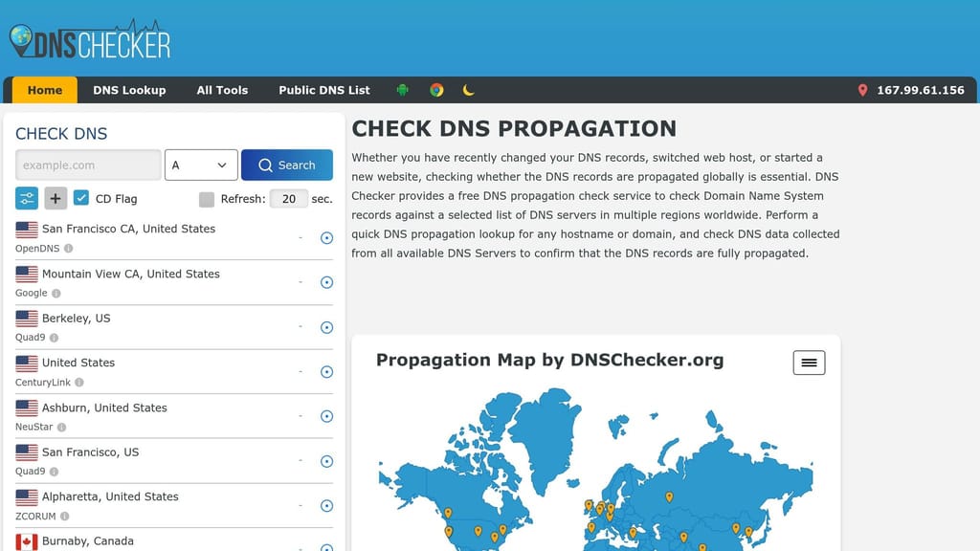This screenshot has width=980, height=551.
Task: Click "Alpharetta, United States" server row text
Action: coord(110,496)
